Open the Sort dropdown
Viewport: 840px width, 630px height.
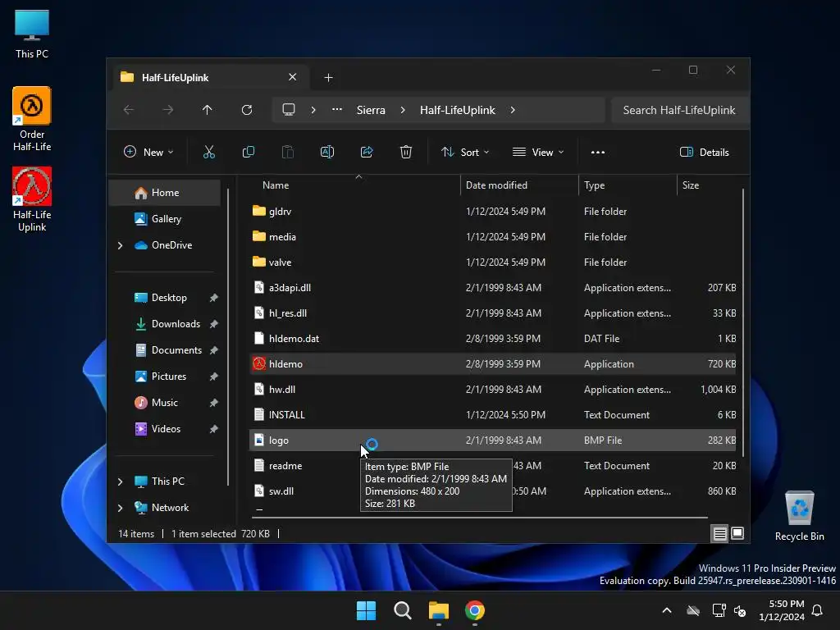(465, 152)
